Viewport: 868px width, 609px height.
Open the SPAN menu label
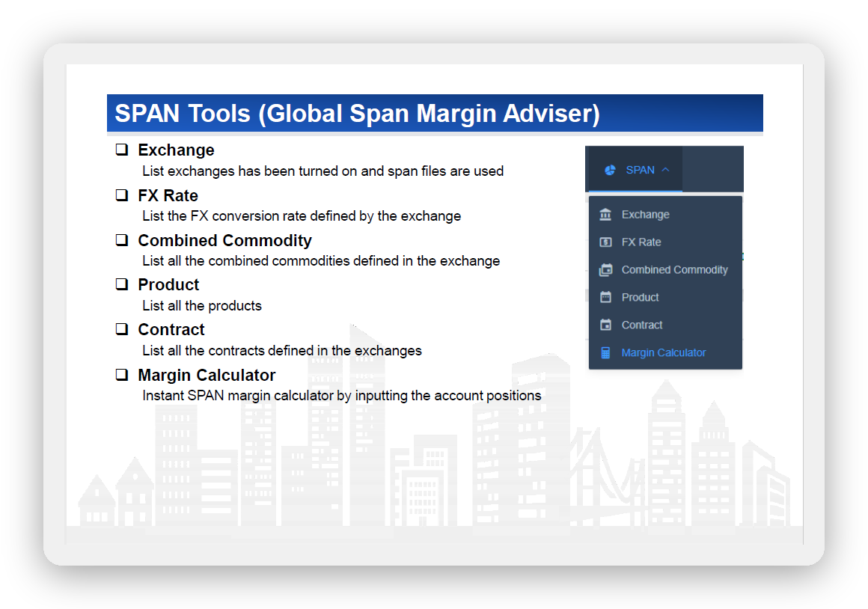pyautogui.click(x=640, y=170)
